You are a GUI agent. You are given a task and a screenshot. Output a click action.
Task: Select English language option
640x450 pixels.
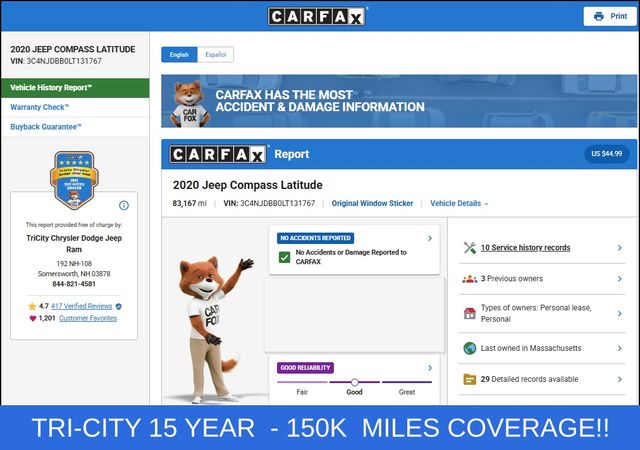[x=179, y=54]
